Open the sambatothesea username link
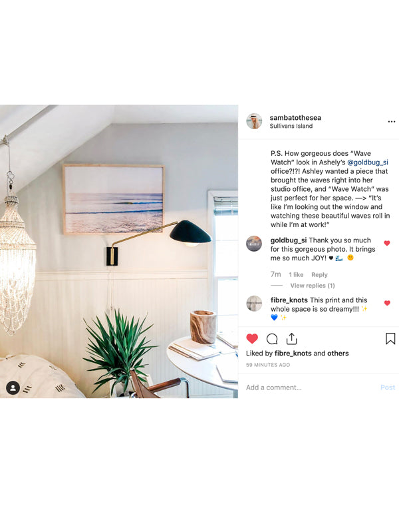This screenshot has width=399, height=532. (295, 118)
